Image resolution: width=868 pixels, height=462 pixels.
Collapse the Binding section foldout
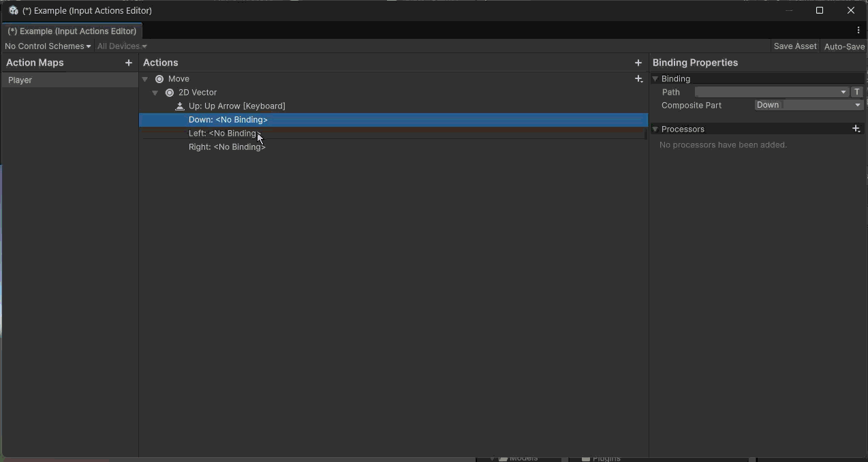655,79
